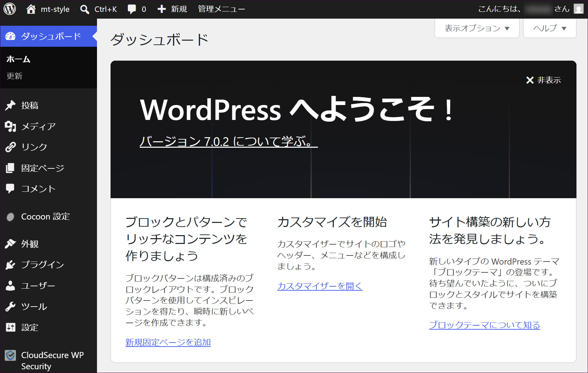Screen dimensions: 588x373
Task: Click the plug icon for プラグイン
Action: [x=11, y=265]
